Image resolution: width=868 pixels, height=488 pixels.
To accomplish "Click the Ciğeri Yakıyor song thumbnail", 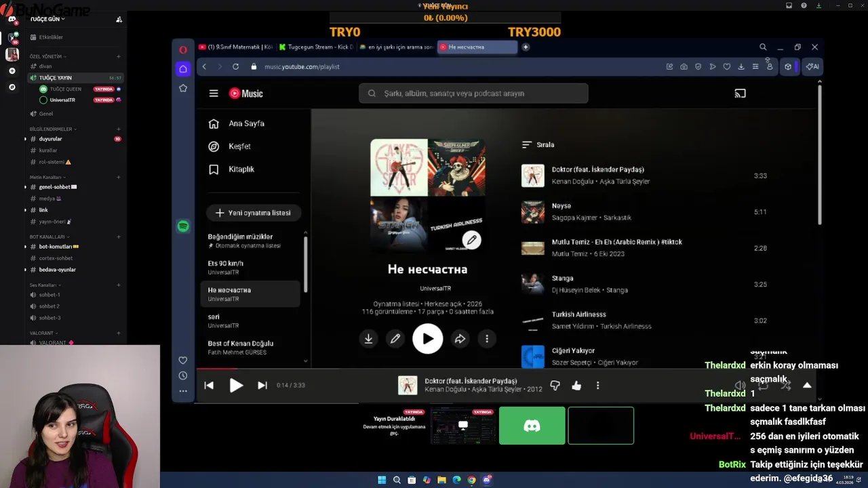I will (x=532, y=357).
